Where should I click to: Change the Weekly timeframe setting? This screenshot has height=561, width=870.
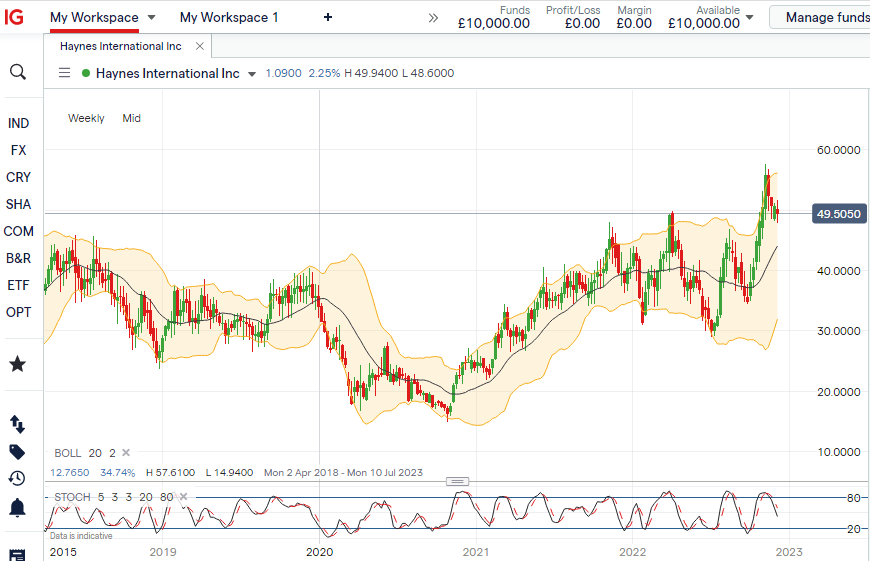(x=86, y=118)
